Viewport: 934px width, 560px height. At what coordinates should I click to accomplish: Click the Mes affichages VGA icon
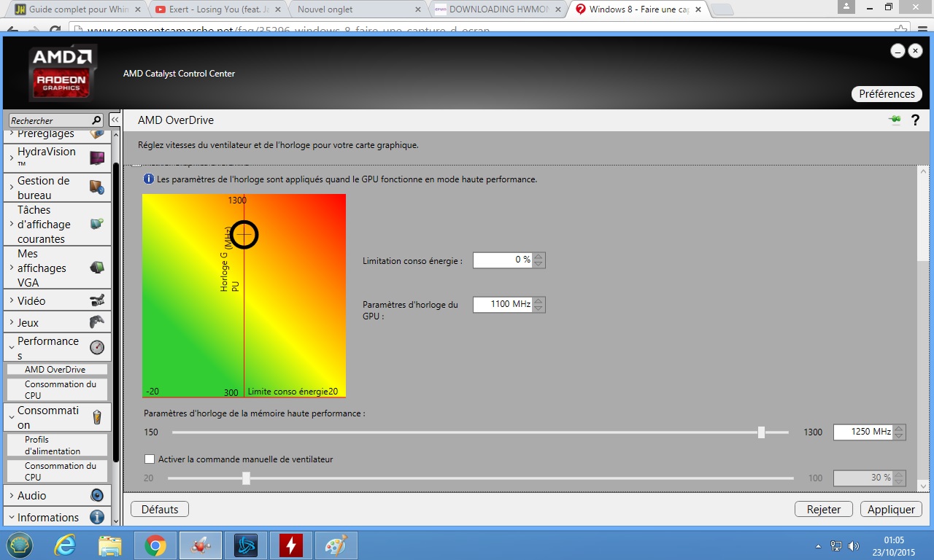coord(97,268)
